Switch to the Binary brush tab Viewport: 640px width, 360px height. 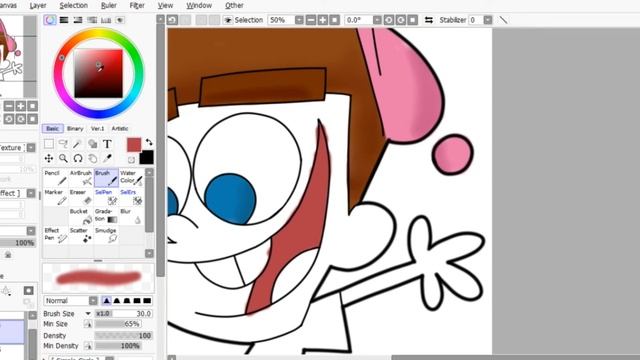75,129
